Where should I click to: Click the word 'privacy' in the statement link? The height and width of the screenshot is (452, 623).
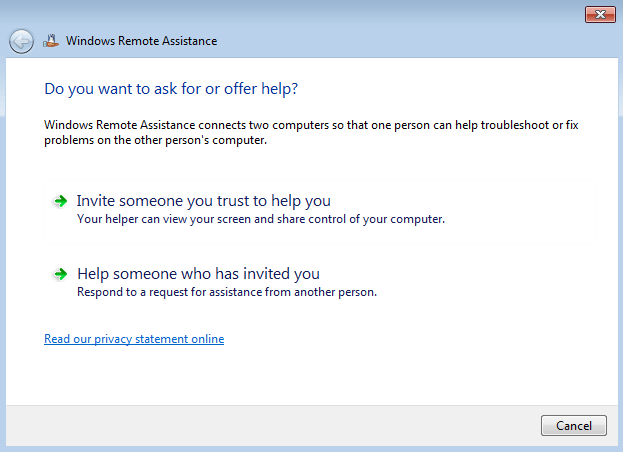pyautogui.click(x=113, y=339)
